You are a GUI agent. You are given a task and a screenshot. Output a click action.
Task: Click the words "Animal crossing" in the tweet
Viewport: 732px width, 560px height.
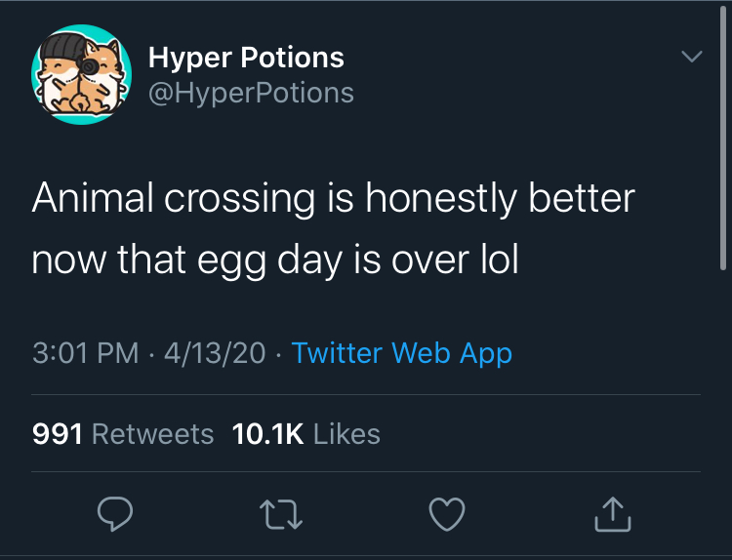pos(173,198)
